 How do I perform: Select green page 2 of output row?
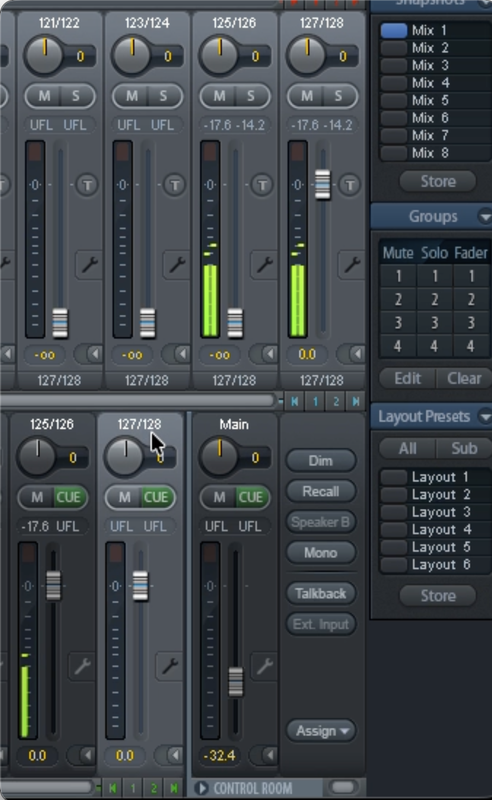tap(154, 788)
